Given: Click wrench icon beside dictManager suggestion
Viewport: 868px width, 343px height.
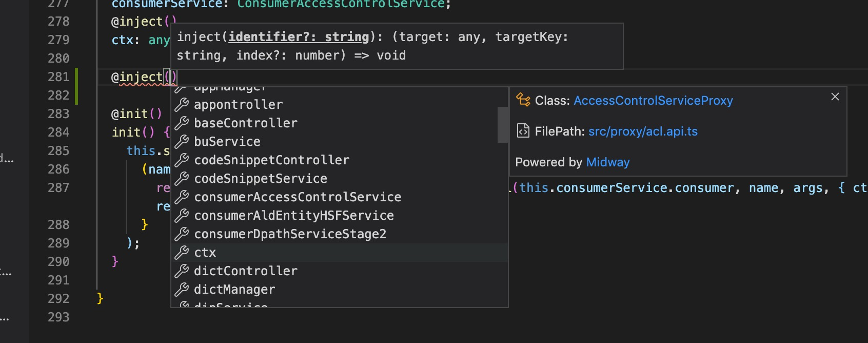Looking at the screenshot, I should 182,290.
